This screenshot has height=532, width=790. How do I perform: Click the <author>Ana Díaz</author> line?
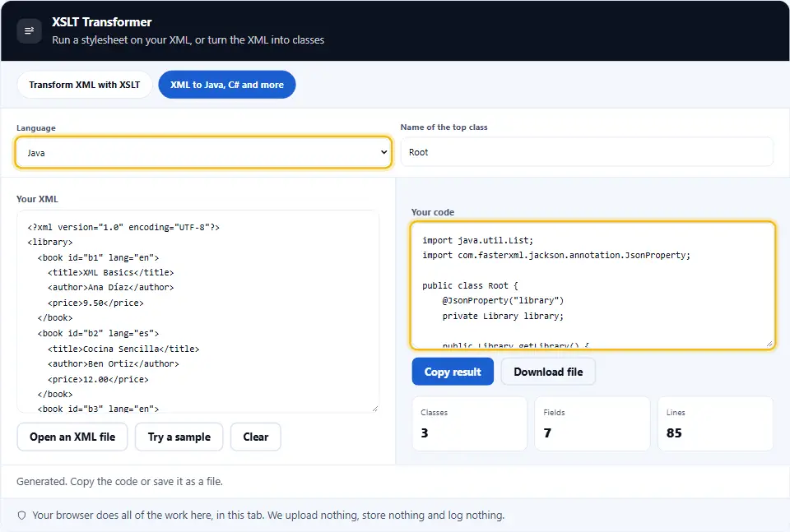click(111, 288)
